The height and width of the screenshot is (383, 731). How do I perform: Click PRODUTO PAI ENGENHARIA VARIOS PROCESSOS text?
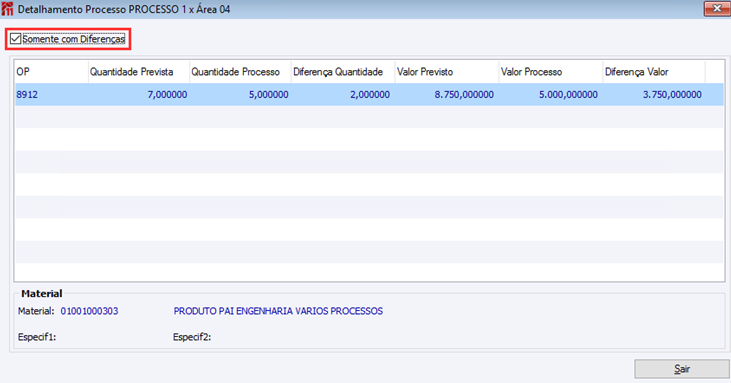pyautogui.click(x=278, y=311)
